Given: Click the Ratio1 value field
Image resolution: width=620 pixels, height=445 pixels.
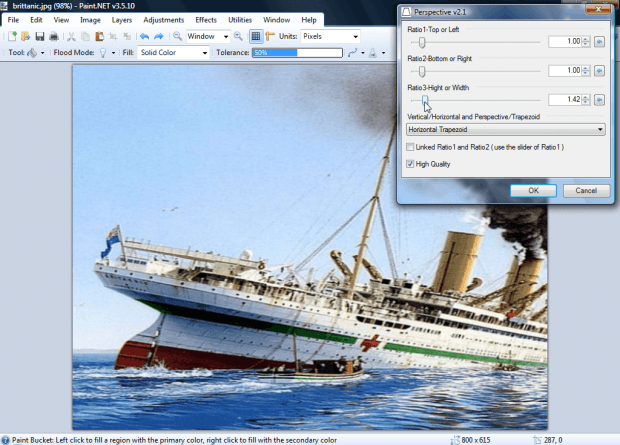Looking at the screenshot, I should [565, 41].
